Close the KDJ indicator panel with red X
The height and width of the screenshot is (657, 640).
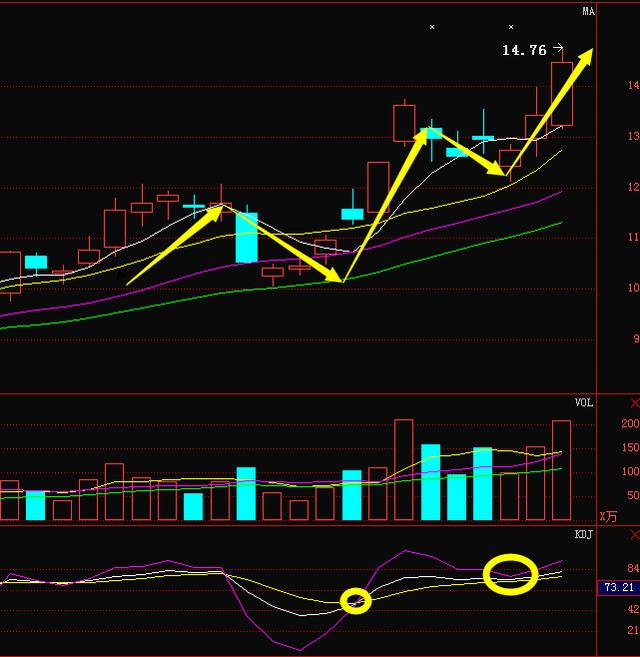(x=633, y=535)
